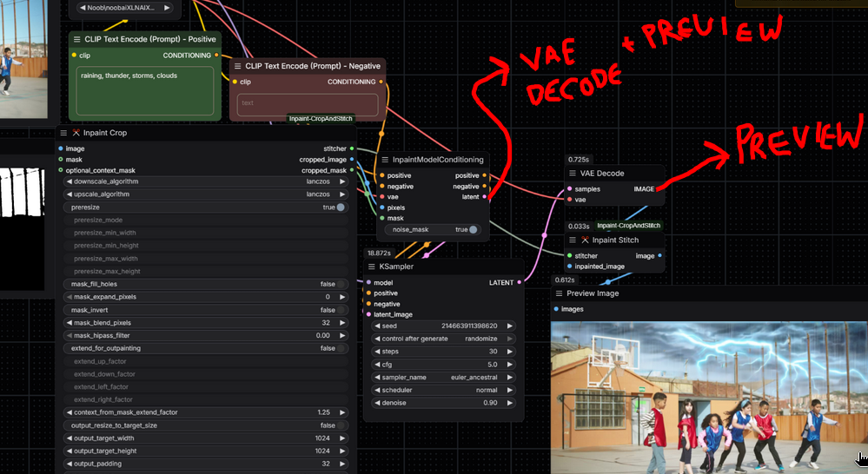
Task: Click the Inpaint Stitch image output dot
Action: pyautogui.click(x=659, y=255)
